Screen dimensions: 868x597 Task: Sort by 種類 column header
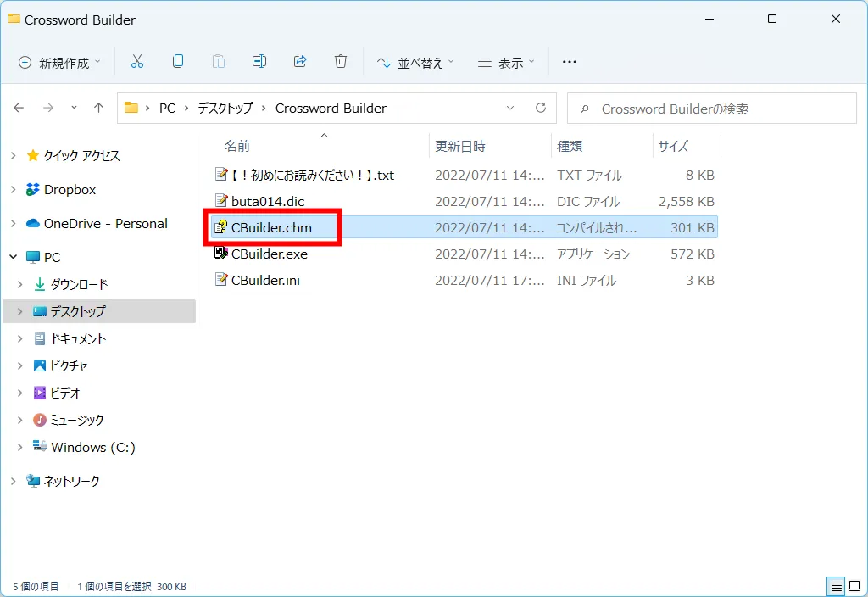[570, 146]
